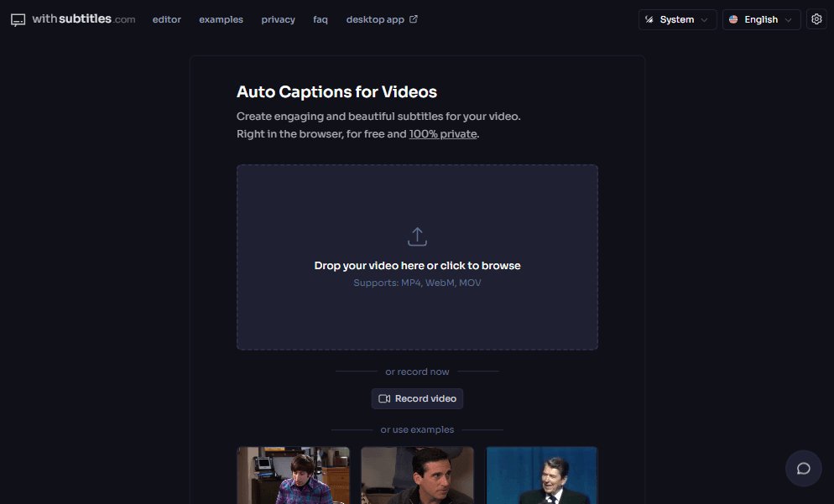The image size is (834, 504).
Task: Click the theme icon beside System
Action: pos(649,19)
